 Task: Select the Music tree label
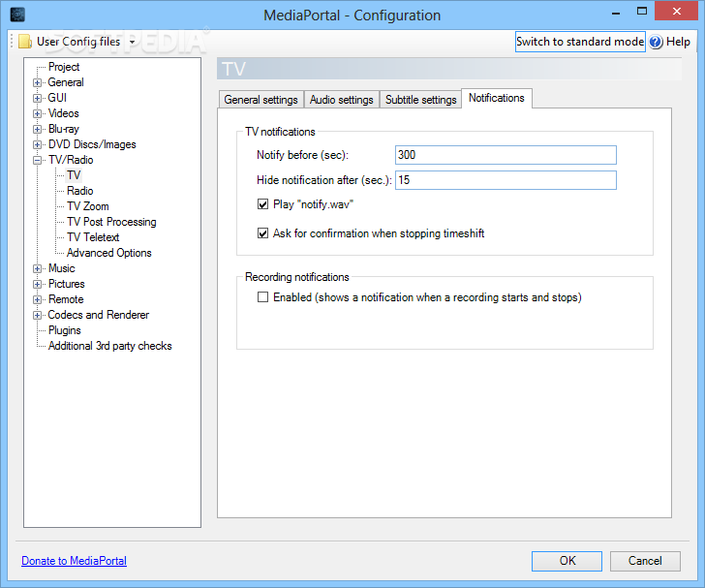pyautogui.click(x=62, y=268)
